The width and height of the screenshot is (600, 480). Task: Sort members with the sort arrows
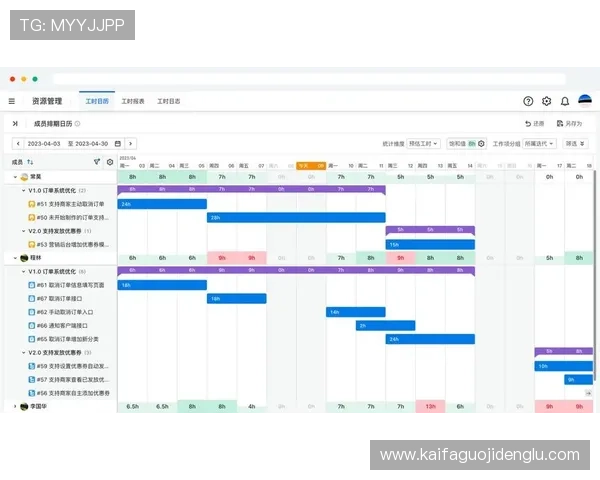click(x=30, y=162)
